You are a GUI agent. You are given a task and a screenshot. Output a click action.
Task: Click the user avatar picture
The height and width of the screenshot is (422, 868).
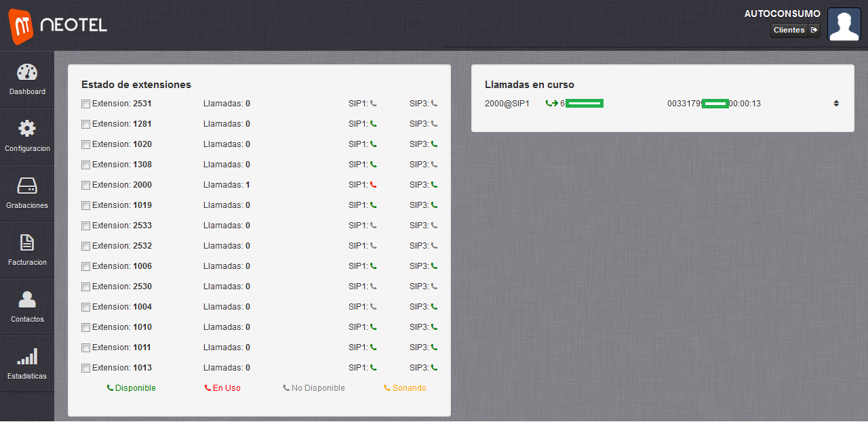tap(844, 25)
